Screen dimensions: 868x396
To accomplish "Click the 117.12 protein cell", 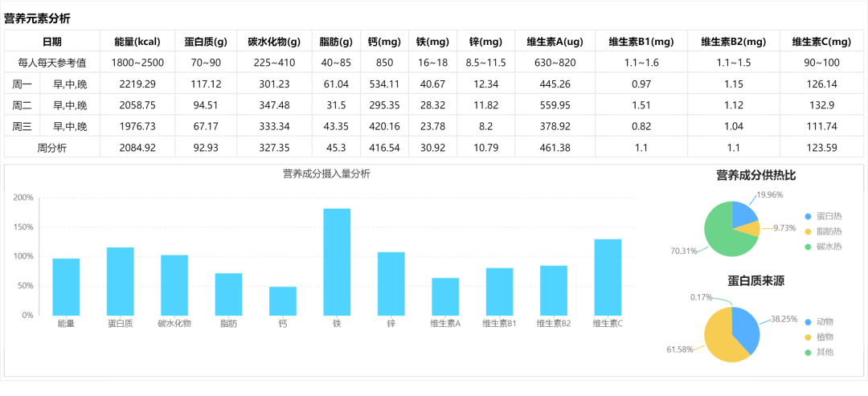I will [x=206, y=84].
